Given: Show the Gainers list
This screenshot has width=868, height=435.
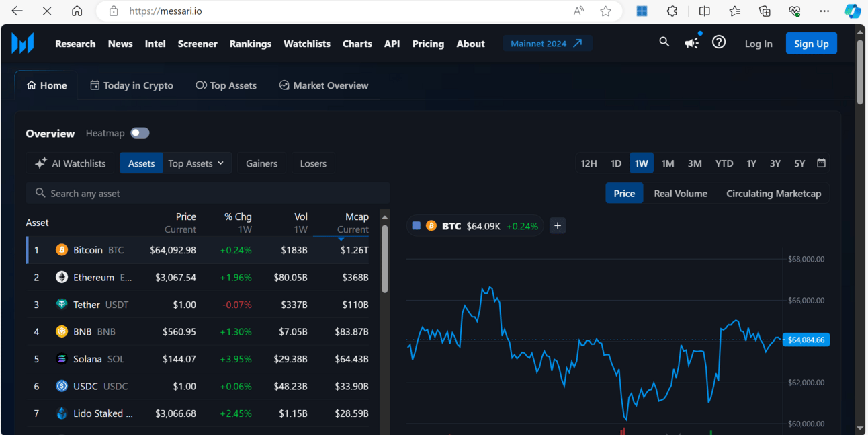Looking at the screenshot, I should (261, 163).
